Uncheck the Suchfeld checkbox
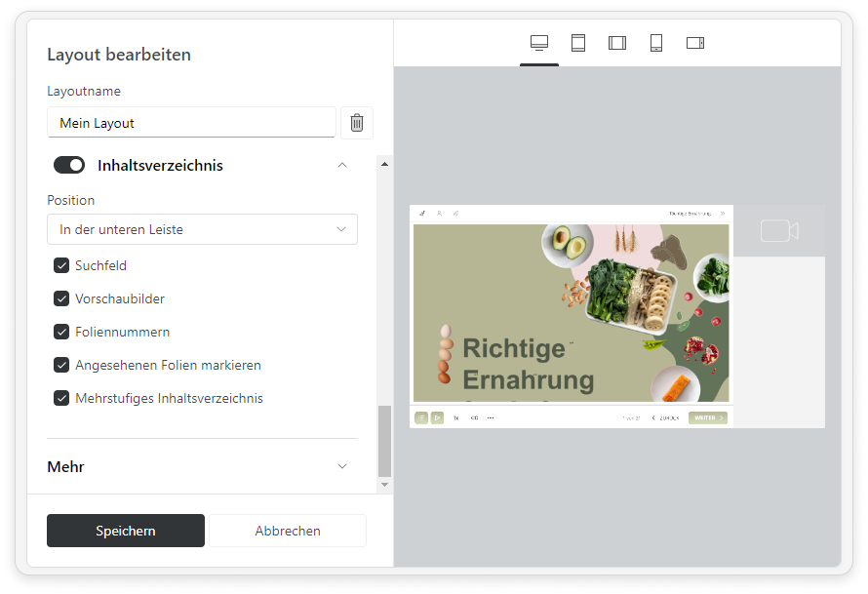The width and height of the screenshot is (868, 594). tap(61, 265)
